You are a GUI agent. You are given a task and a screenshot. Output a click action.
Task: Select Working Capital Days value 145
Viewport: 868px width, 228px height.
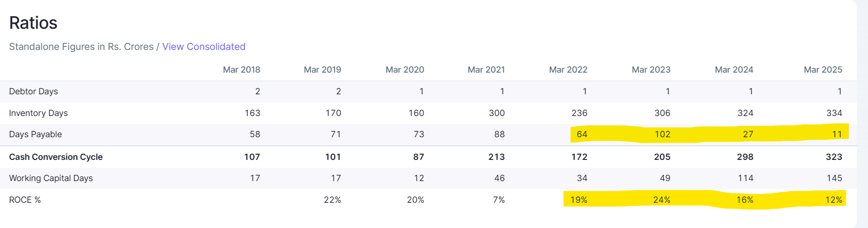point(834,178)
